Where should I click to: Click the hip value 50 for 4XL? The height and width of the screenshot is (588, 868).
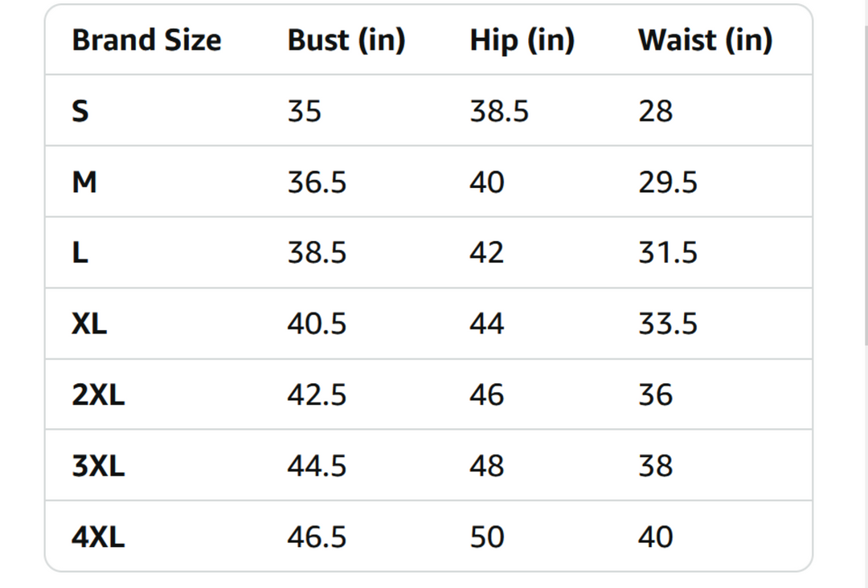pyautogui.click(x=487, y=537)
